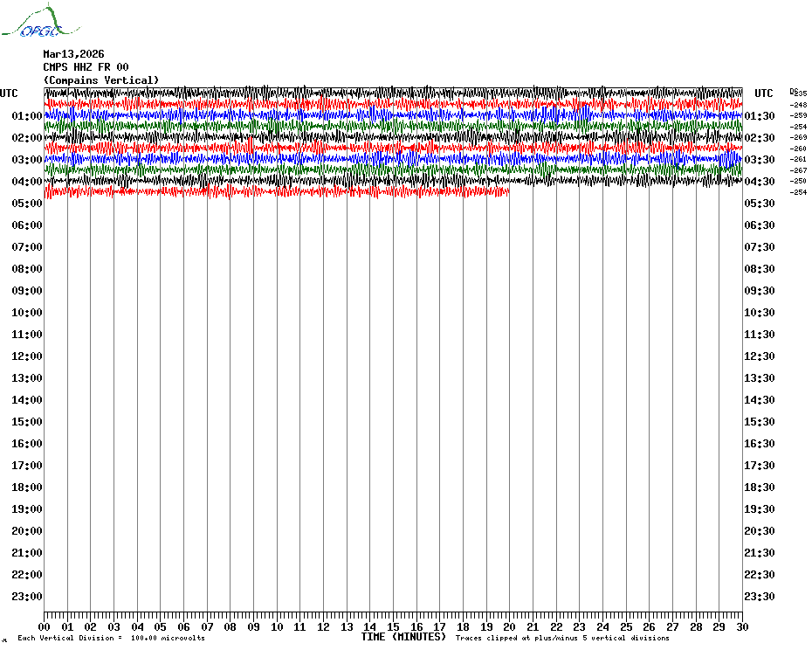
Task: Click minute tick label 10 on the bottom axis
Action: (x=277, y=626)
